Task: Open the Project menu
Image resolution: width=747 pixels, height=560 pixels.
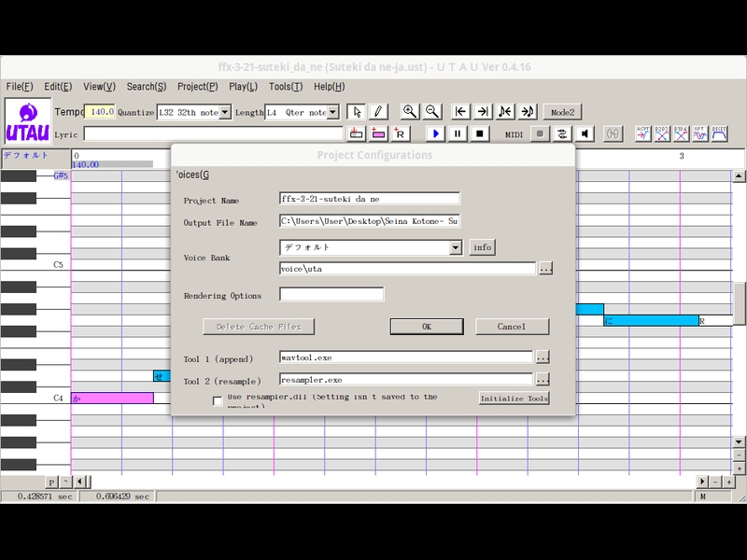Action: (197, 87)
